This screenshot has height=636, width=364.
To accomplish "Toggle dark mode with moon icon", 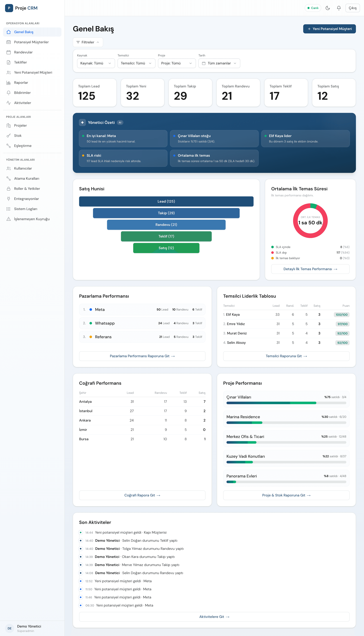I will tap(328, 8).
